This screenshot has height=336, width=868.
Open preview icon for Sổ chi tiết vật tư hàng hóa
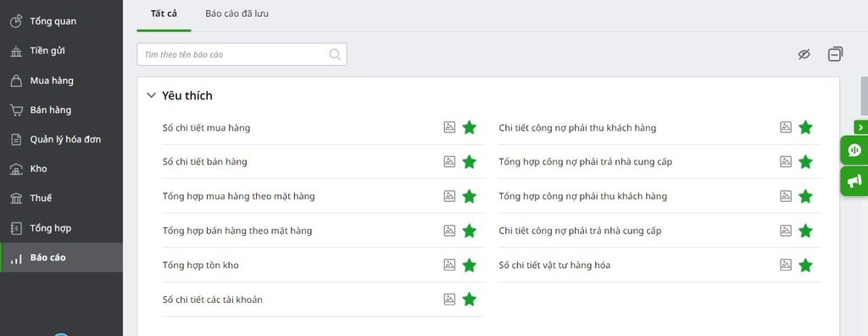point(786,265)
